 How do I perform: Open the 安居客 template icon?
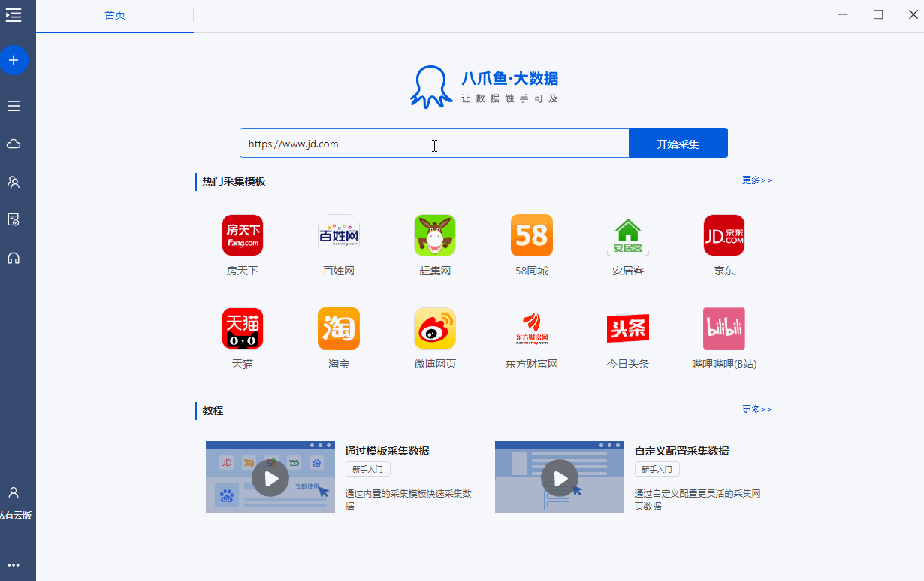pos(628,235)
